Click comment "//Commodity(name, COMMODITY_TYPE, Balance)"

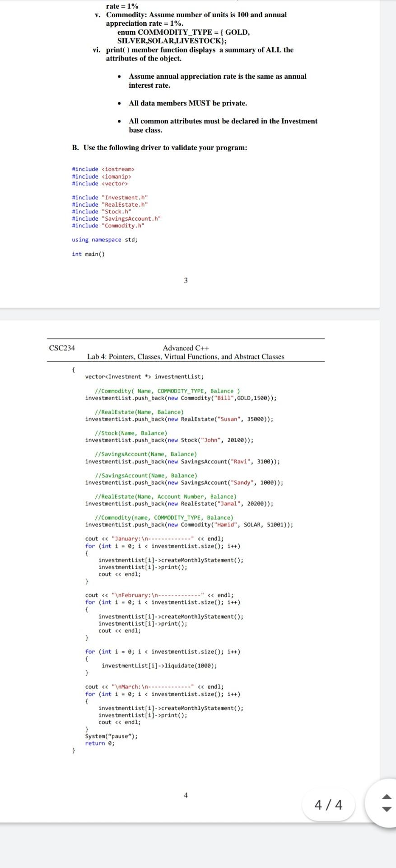[164, 518]
